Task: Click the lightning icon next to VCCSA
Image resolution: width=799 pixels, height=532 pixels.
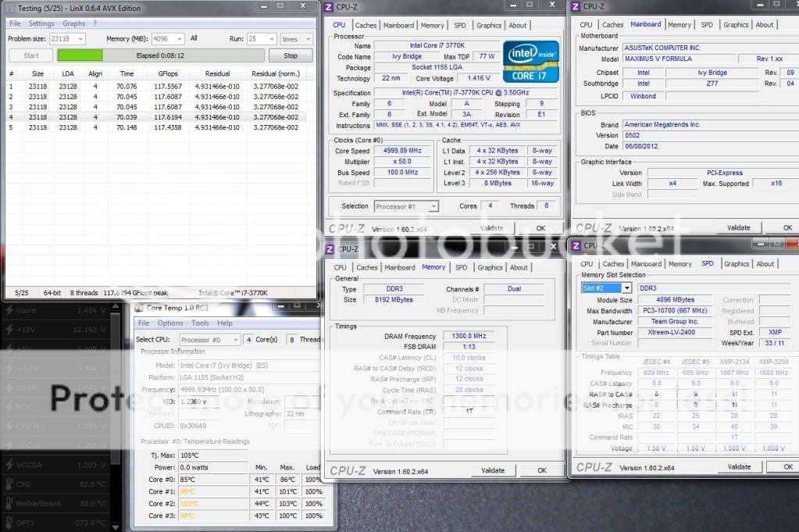Action: click(8, 465)
